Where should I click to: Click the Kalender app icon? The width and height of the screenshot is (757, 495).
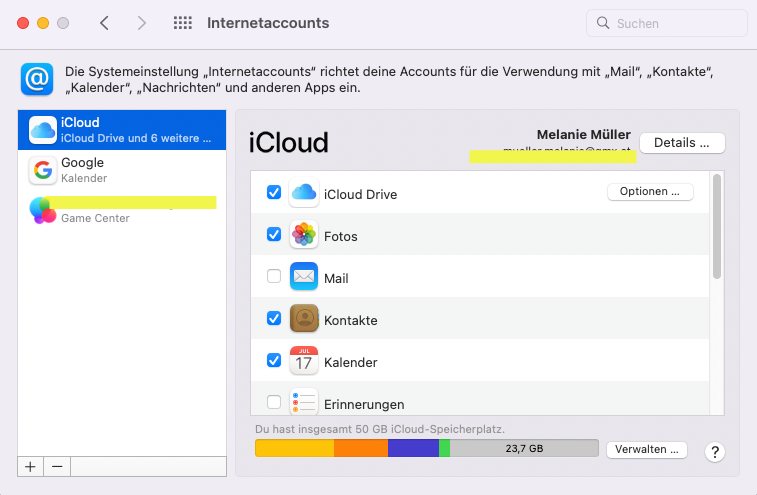[304, 361]
